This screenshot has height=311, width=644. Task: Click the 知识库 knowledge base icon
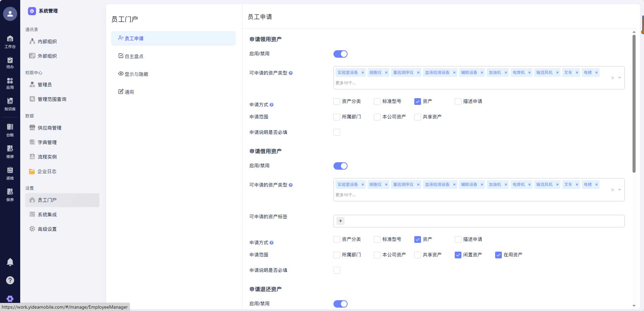[x=10, y=103]
